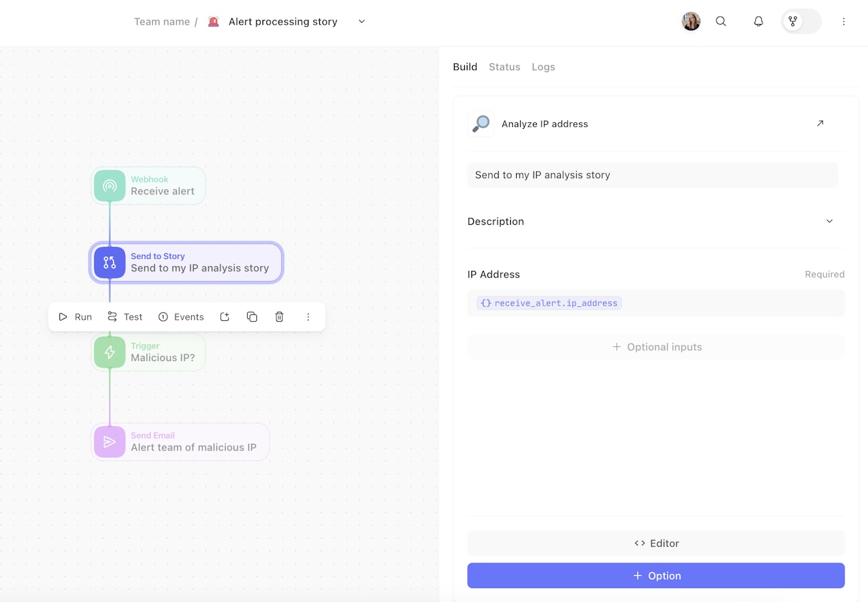Click the Events toolbar item

[181, 317]
